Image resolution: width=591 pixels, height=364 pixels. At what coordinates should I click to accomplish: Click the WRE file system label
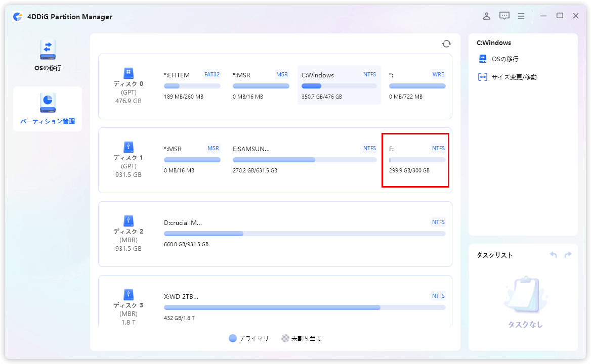(x=438, y=74)
